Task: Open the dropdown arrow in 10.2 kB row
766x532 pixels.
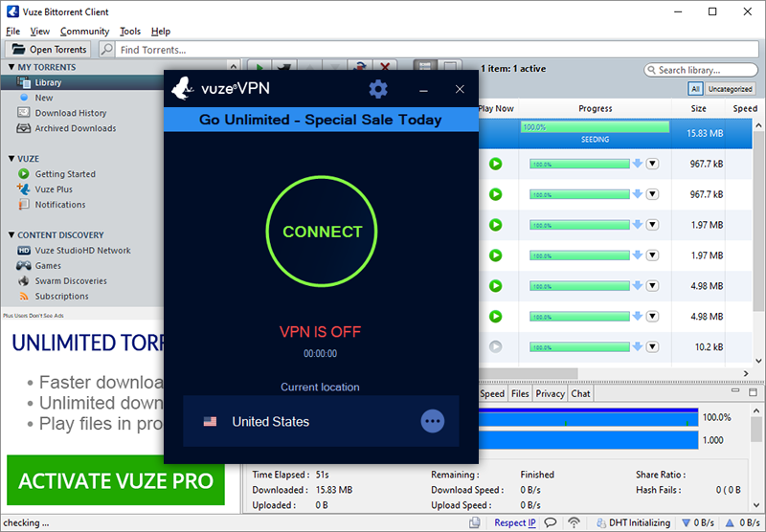Action: point(652,347)
